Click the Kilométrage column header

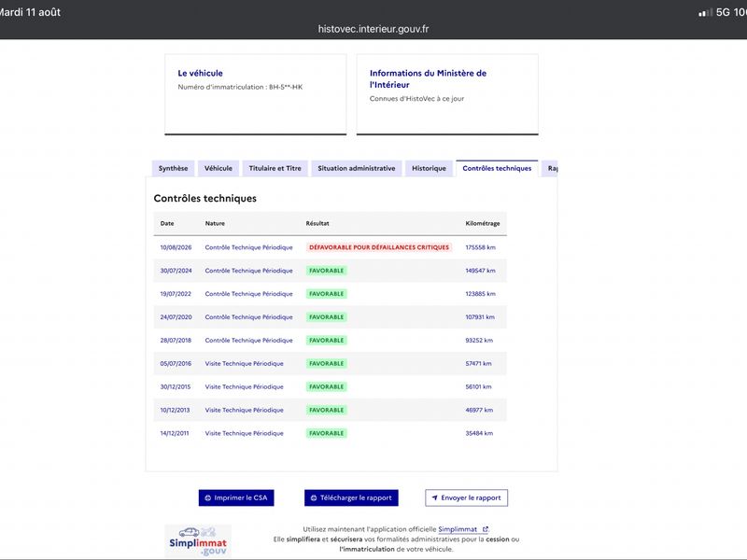tap(483, 223)
